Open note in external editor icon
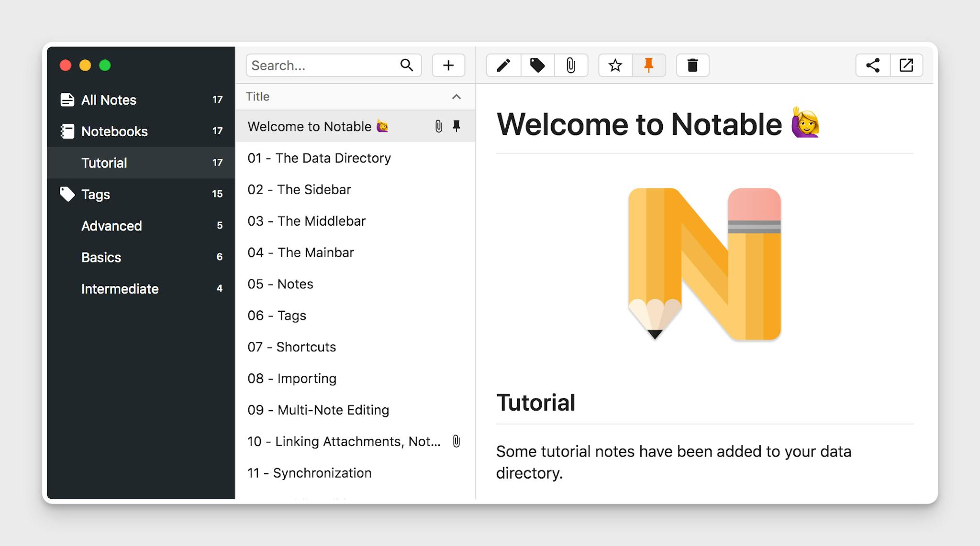This screenshot has width=980, height=546. pos(907,66)
